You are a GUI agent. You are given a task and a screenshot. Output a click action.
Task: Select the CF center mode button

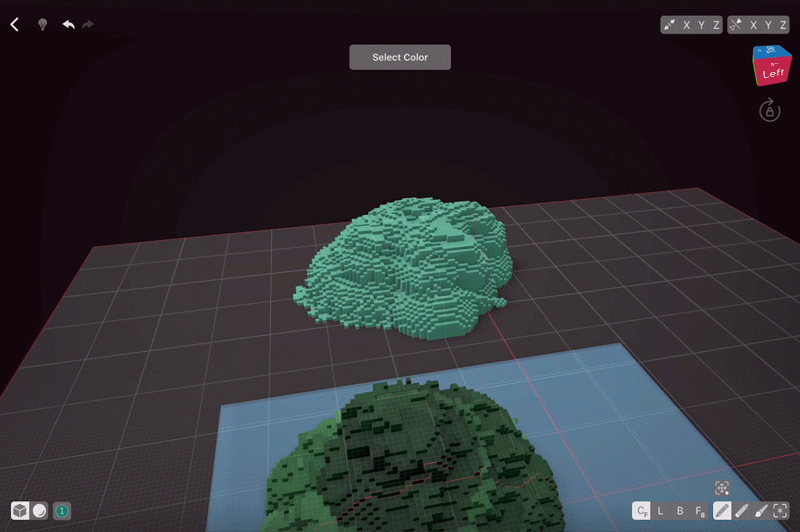(x=641, y=511)
